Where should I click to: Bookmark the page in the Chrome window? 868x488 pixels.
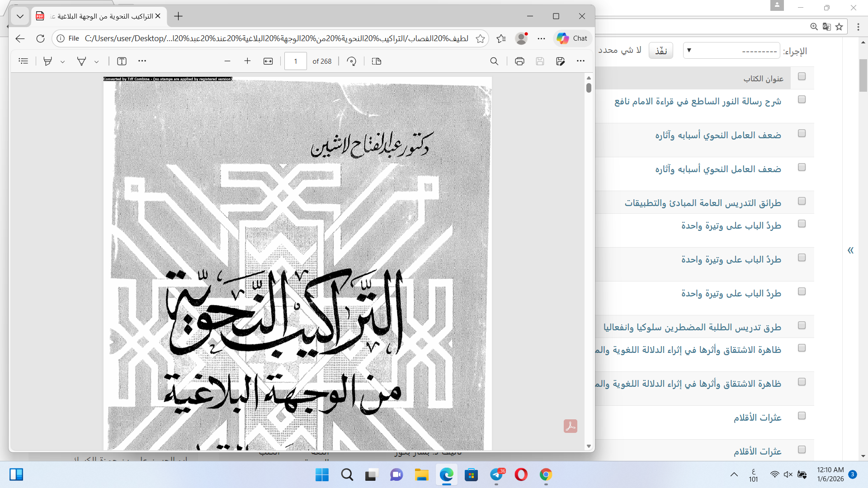[839, 27]
